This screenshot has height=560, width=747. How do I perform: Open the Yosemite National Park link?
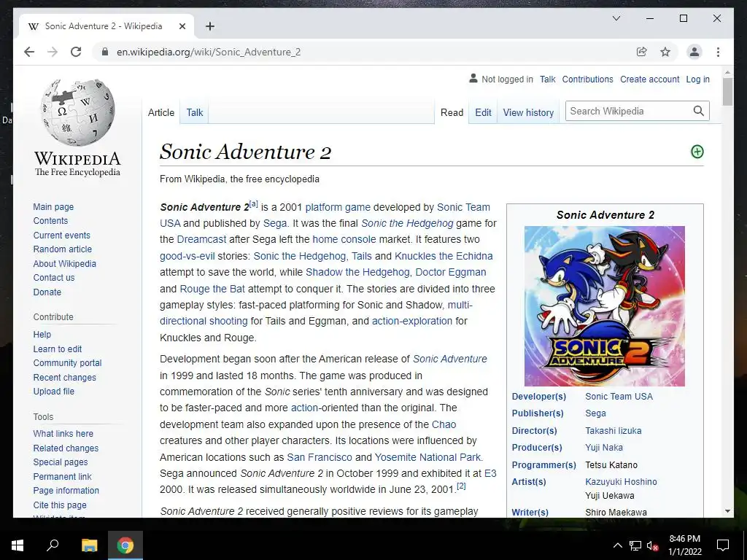click(427, 457)
